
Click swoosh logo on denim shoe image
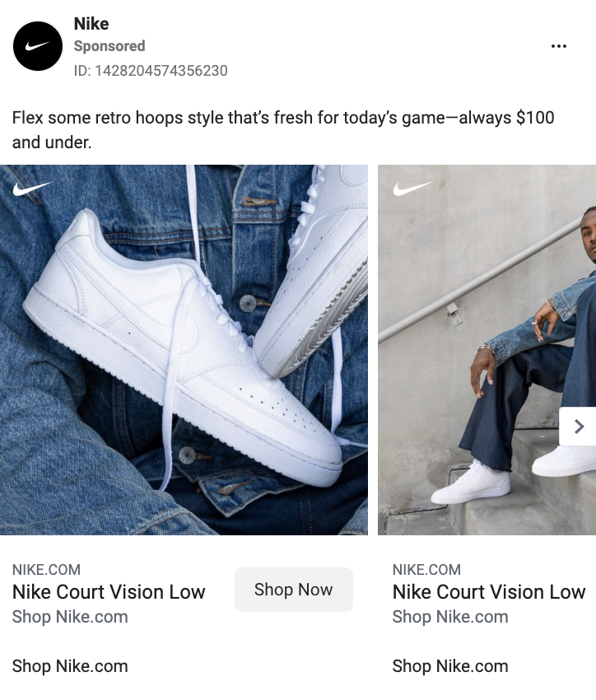pyautogui.click(x=31, y=189)
